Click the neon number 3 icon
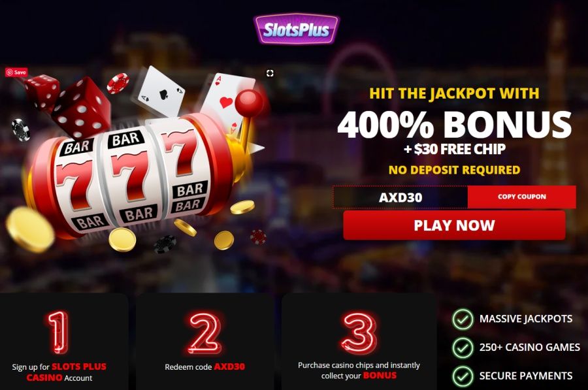Viewport: 588px width, 390px height. 359,333
